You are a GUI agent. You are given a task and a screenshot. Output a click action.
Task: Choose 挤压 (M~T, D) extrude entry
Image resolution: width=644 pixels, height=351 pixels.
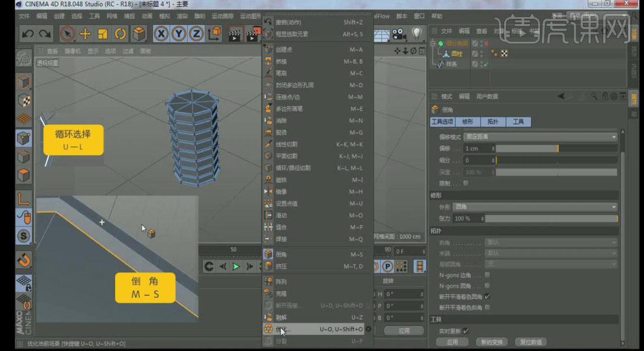tap(317, 266)
